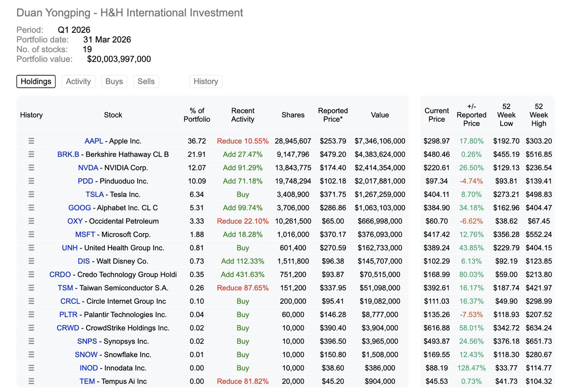Click the $7,346,106,000 value cell
This screenshot has width=580, height=392.
(380, 141)
